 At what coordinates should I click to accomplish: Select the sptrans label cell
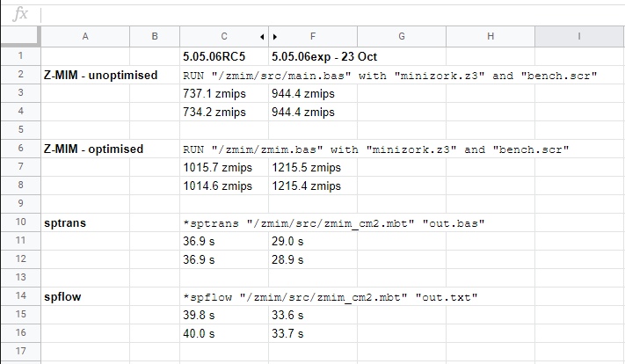click(x=85, y=222)
